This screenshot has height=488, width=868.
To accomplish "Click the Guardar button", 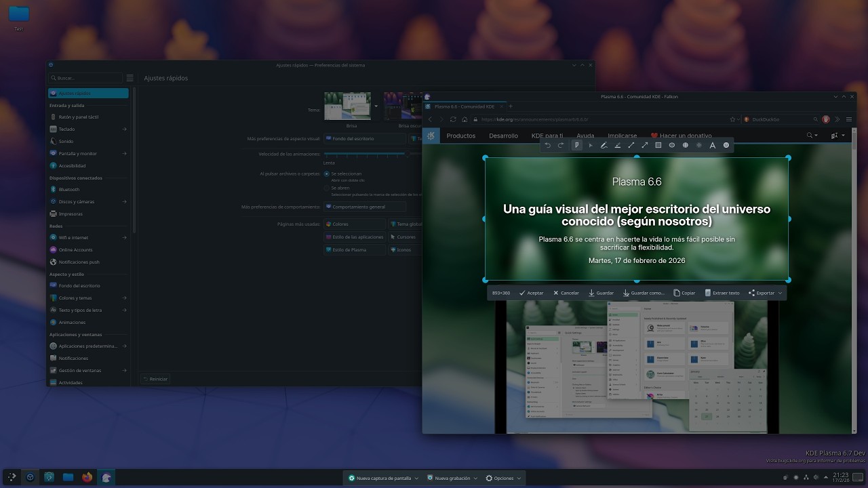I will pyautogui.click(x=601, y=293).
